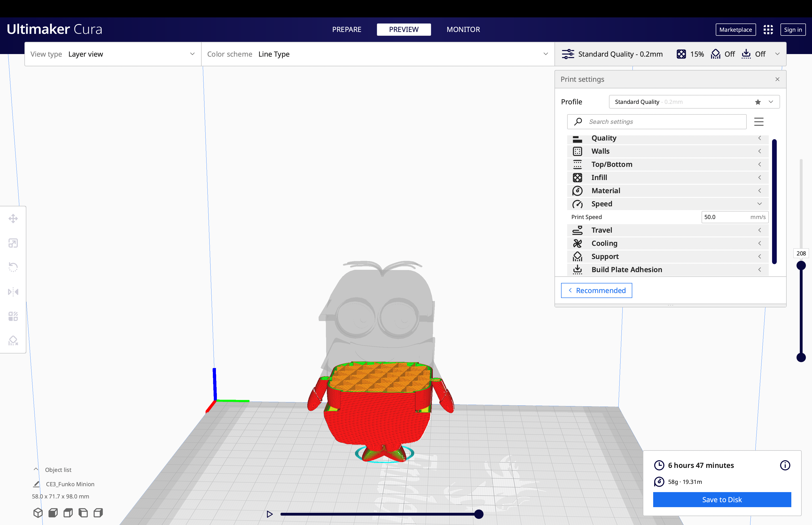The height and width of the screenshot is (525, 812).
Task: Select the Rotate tool
Action: pos(13,267)
